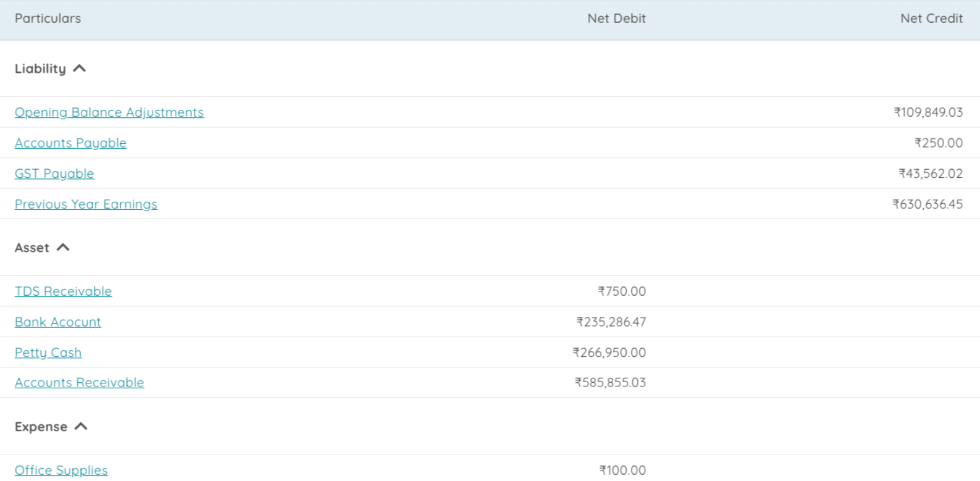
Task: Click the Particulars column header
Action: click(48, 19)
